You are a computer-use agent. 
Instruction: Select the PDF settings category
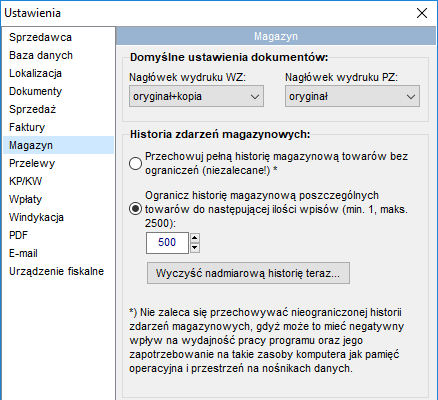coord(58,235)
